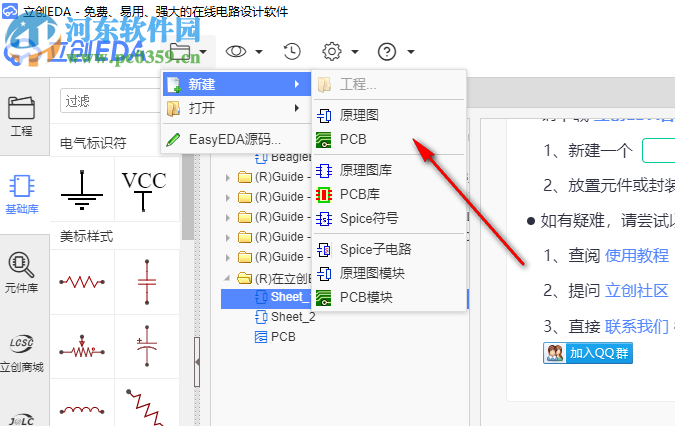Expand the view menu dropdown arrow
This screenshot has width=675, height=426.
[x=259, y=52]
